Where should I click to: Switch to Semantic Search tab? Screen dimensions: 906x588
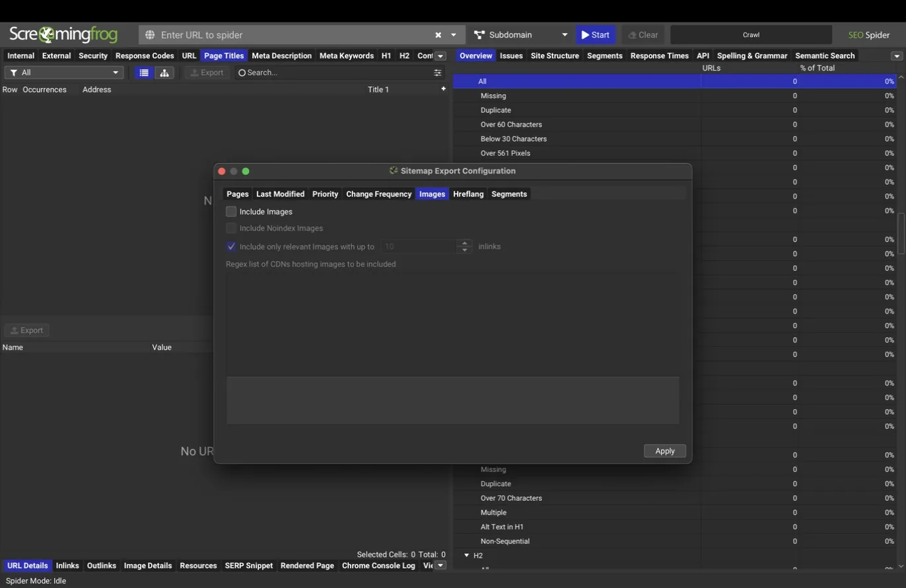(825, 56)
